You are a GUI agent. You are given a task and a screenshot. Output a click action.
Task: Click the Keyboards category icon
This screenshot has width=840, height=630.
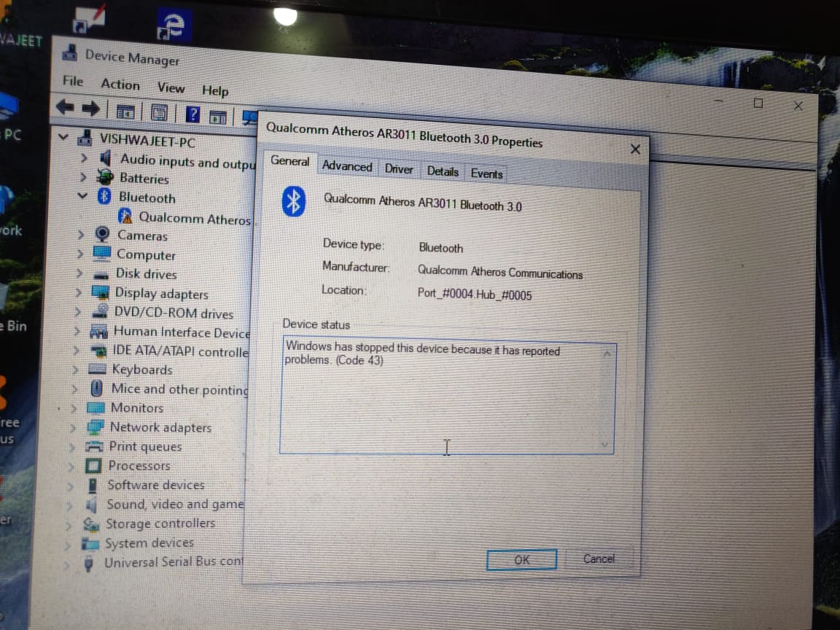pyautogui.click(x=97, y=368)
